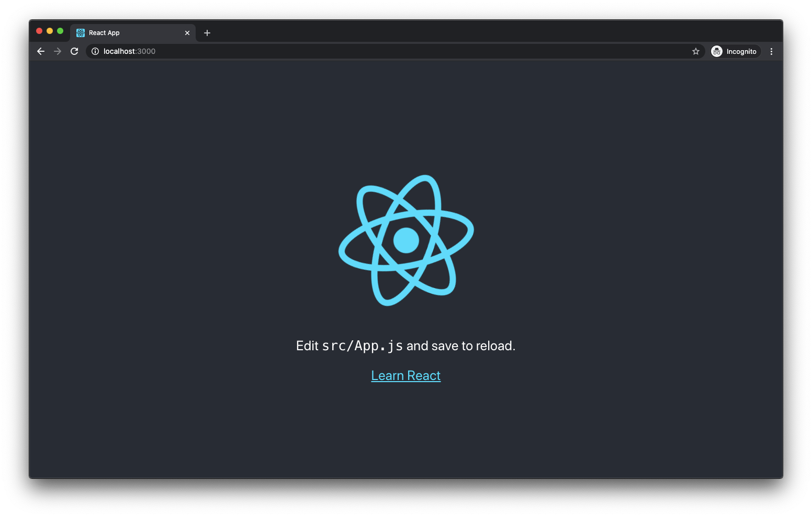View site information icon in address bar
This screenshot has height=517, width=812.
(x=95, y=51)
